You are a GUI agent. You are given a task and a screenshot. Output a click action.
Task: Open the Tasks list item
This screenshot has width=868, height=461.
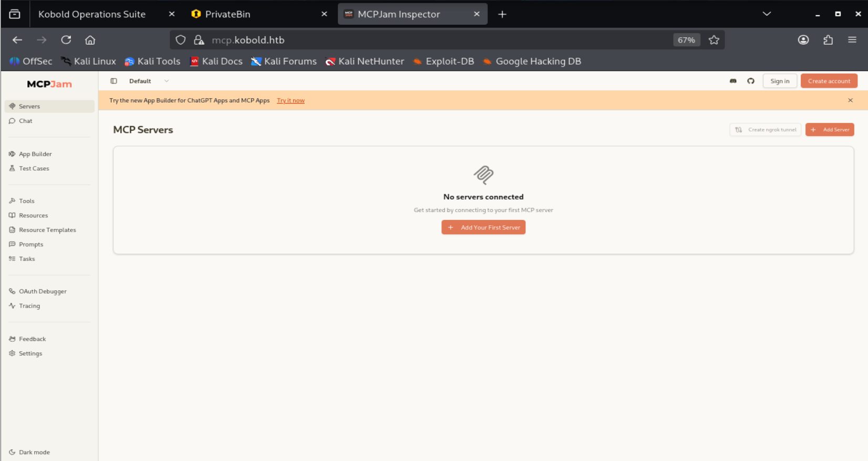[49, 259]
